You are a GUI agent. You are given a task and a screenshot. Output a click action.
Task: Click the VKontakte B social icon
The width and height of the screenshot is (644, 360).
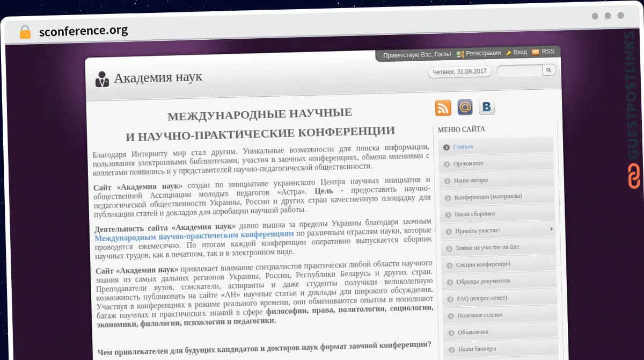click(x=486, y=107)
